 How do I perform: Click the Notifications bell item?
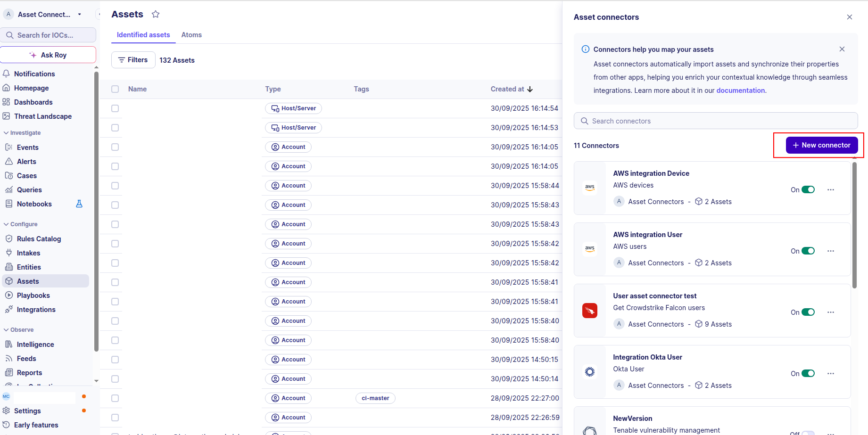click(x=34, y=74)
